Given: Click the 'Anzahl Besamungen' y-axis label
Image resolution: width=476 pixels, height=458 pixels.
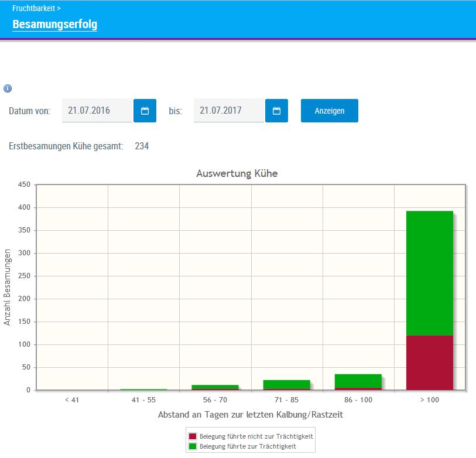Looking at the screenshot, I should click(8, 288).
